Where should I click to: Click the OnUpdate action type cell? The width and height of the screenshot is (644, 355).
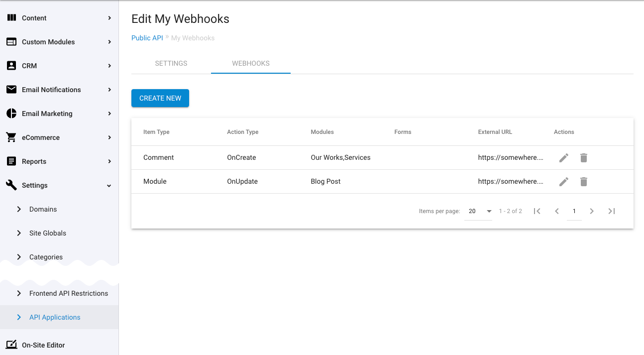tap(242, 181)
